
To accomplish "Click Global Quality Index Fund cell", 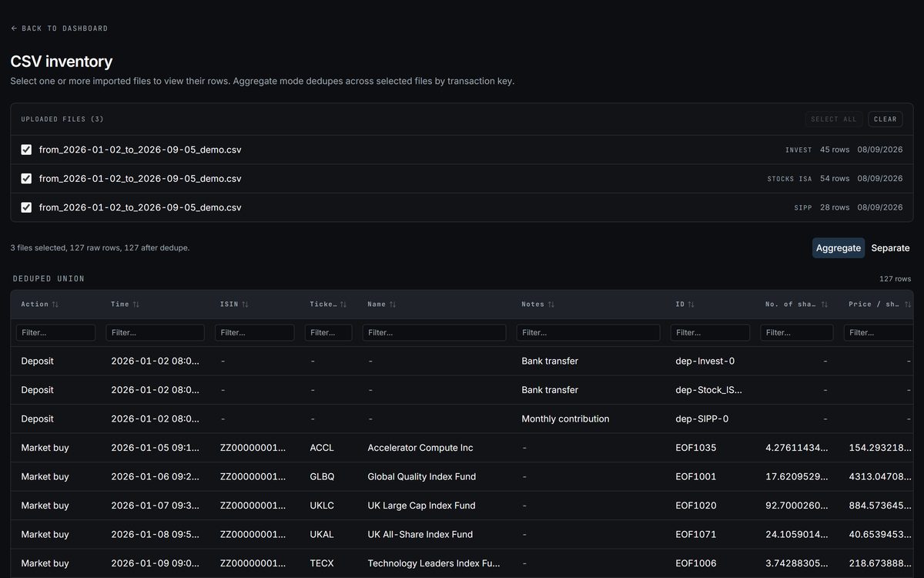I will (422, 477).
